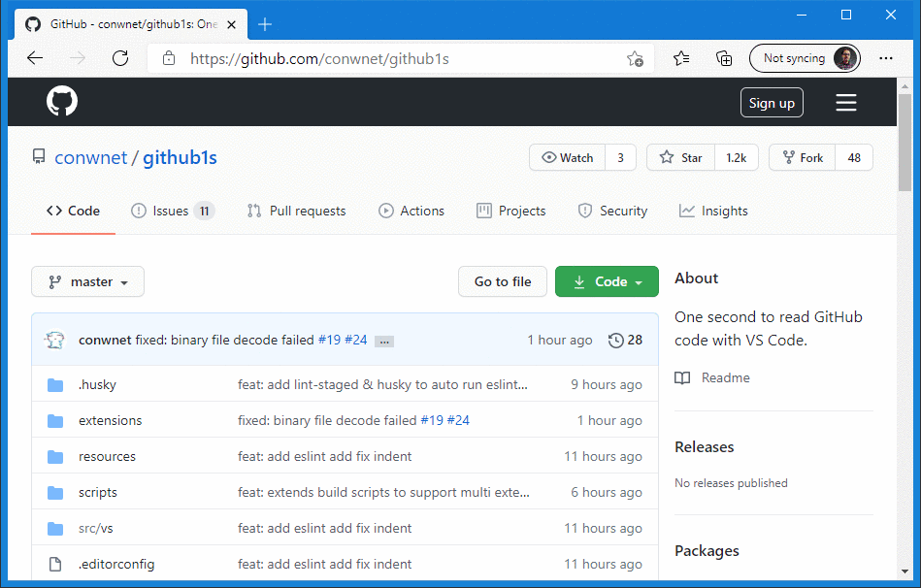Viewport: 921px width, 588px height.
Task: Watch the repository with the eye button
Action: click(x=568, y=157)
